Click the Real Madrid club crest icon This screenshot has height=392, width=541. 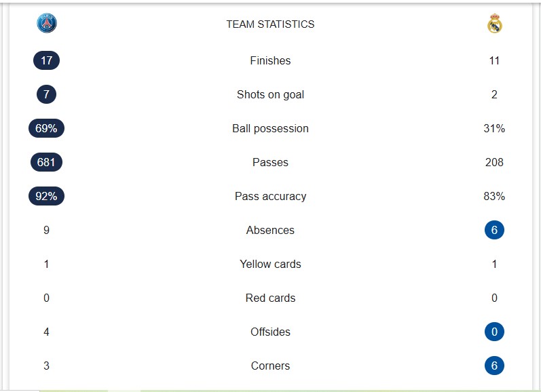(x=494, y=24)
